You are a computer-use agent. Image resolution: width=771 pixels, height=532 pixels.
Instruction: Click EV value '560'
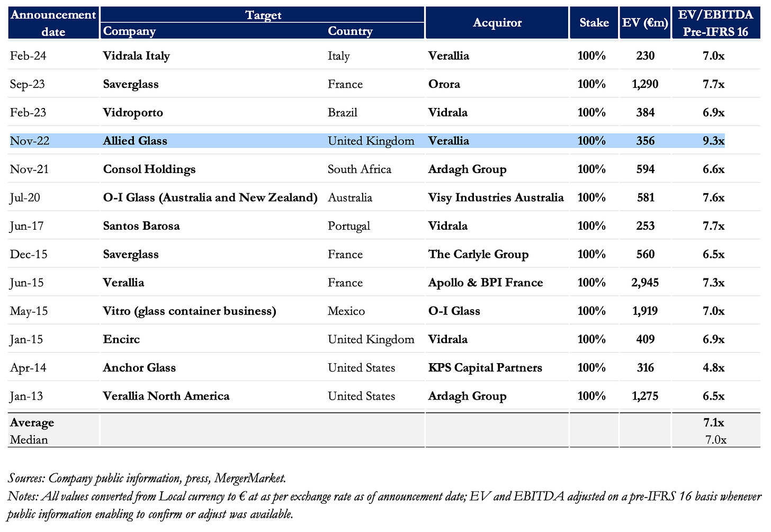click(x=646, y=254)
